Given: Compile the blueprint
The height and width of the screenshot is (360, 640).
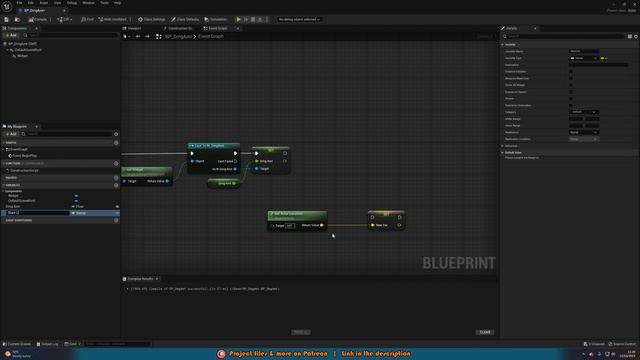Looking at the screenshot, I should [38, 19].
